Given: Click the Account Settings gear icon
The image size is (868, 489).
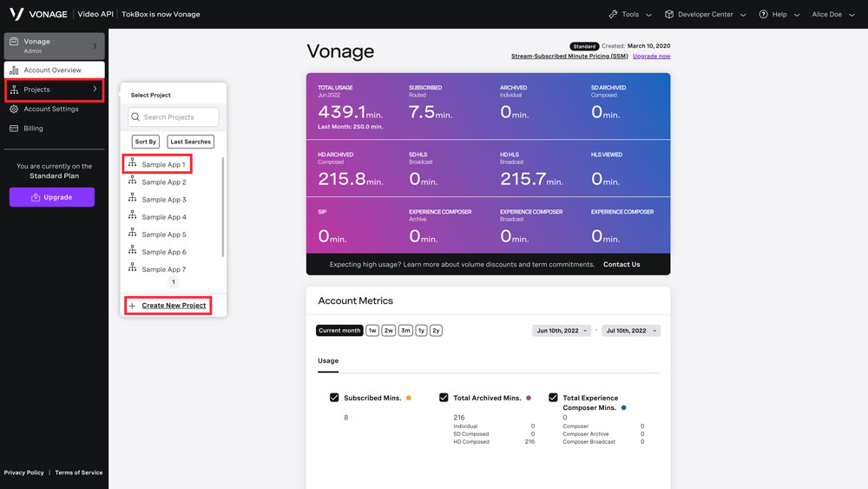Looking at the screenshot, I should pyautogui.click(x=14, y=109).
